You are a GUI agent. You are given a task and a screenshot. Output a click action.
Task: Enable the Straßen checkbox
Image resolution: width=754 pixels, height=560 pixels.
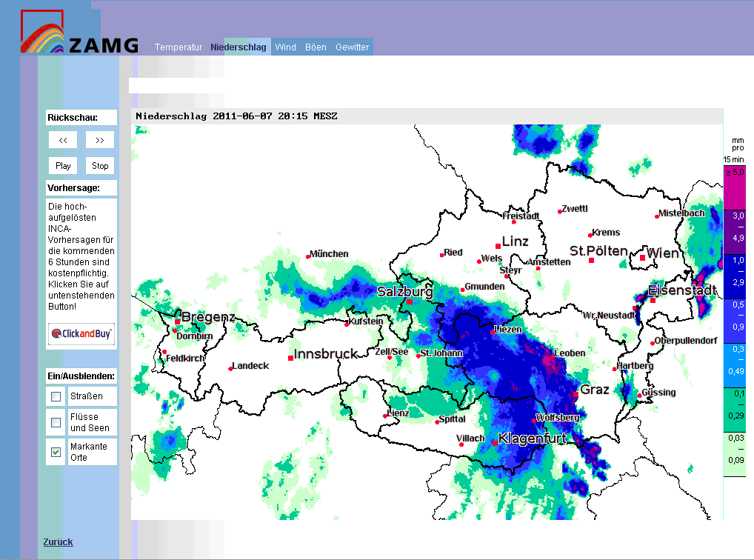pos(56,396)
